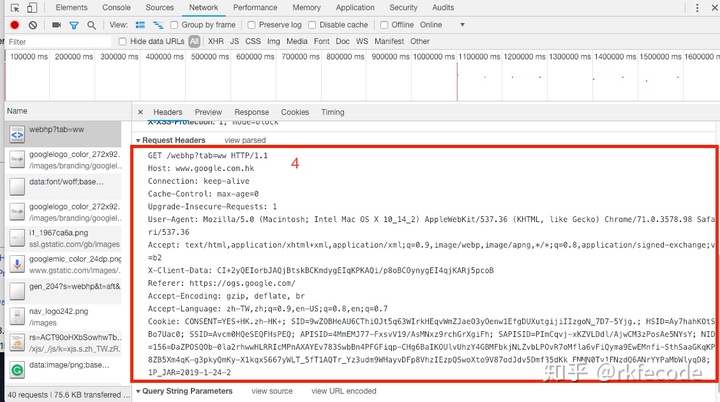
Task: Open the Performance panel tab
Action: [x=255, y=7]
